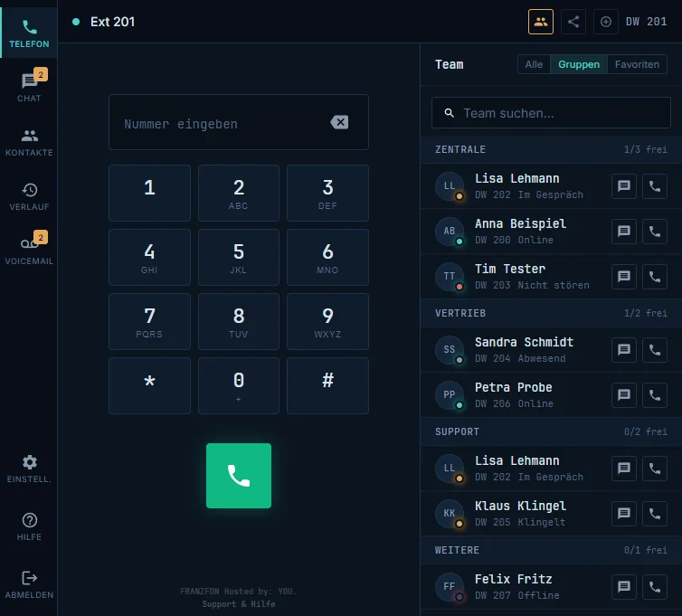
Task: Open the Verlauf call history
Action: [x=29, y=196]
